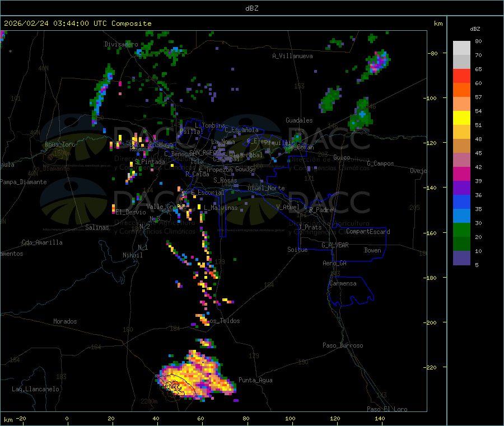Viewport: 504px width, 426px height.
Task: Click the -80 km vertical axis tick
Action: 432,53
